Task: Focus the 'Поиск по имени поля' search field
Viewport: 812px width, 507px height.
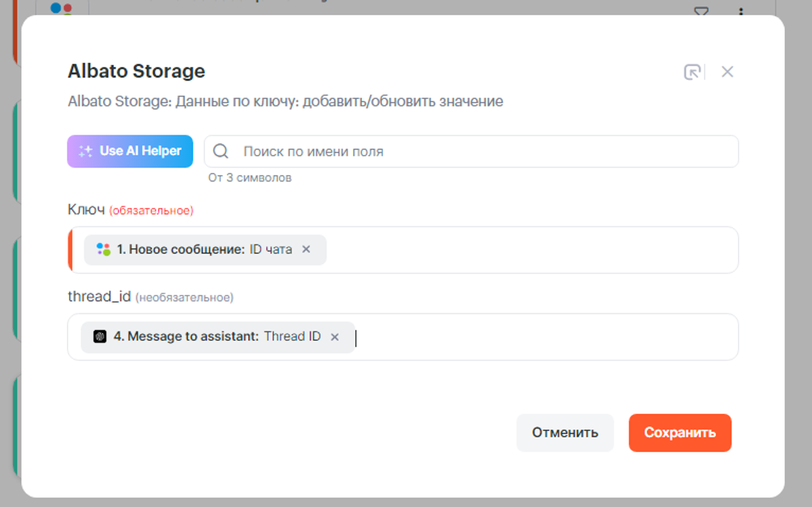Action: pyautogui.click(x=478, y=151)
